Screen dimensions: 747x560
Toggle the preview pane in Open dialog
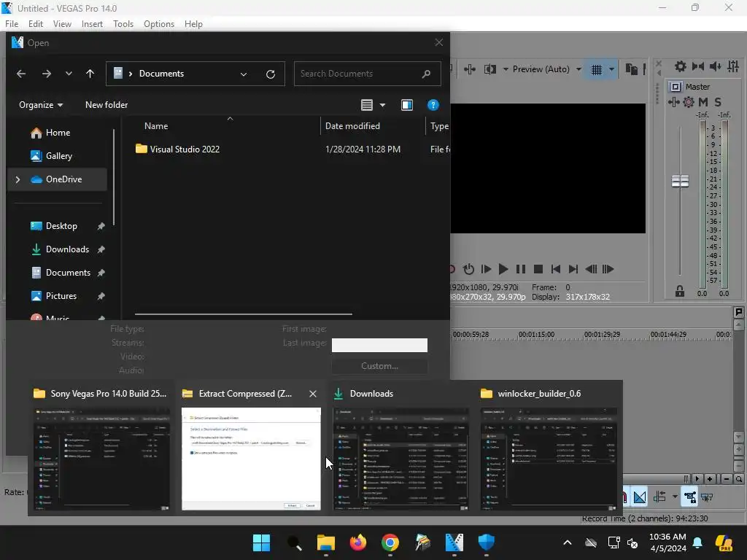[x=407, y=105]
